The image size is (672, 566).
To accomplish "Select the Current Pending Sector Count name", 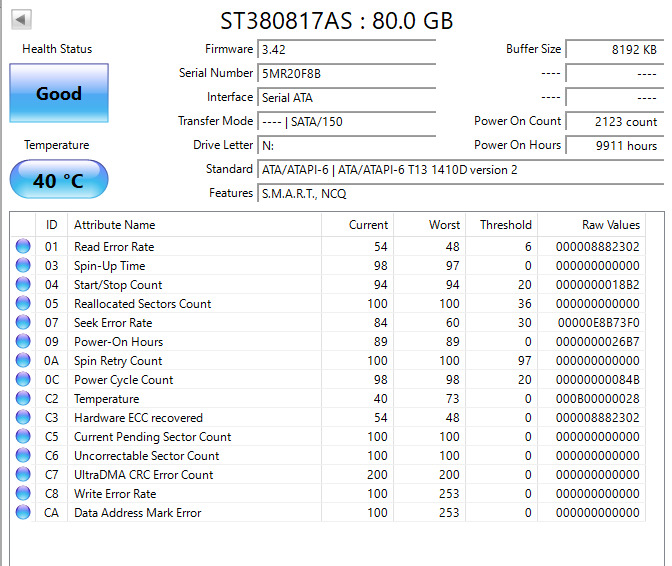I will coord(153,437).
